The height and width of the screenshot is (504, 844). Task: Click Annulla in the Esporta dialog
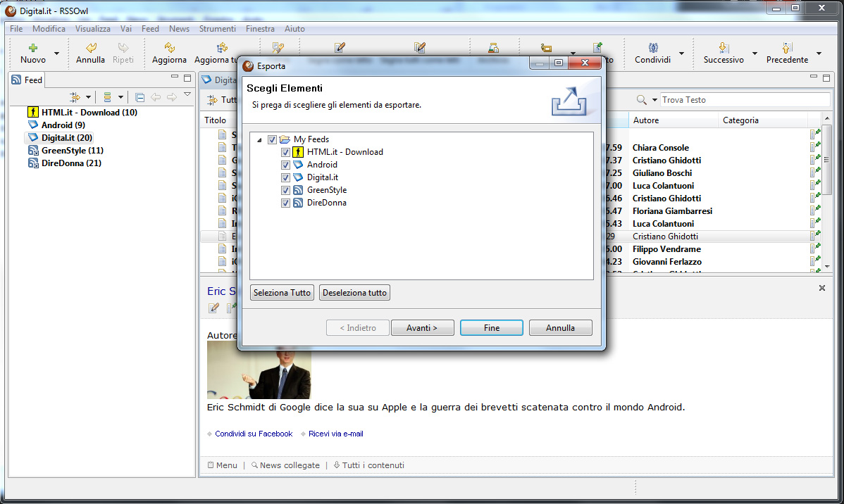click(x=560, y=327)
